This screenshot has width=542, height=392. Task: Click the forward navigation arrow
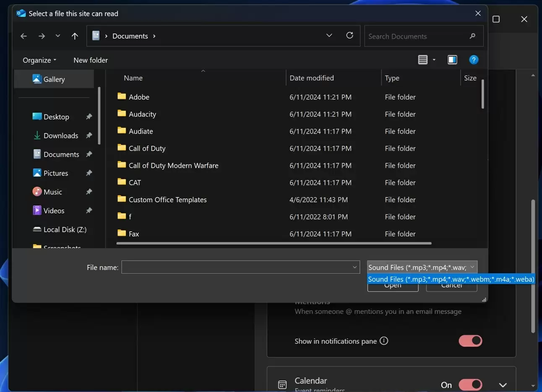[42, 36]
